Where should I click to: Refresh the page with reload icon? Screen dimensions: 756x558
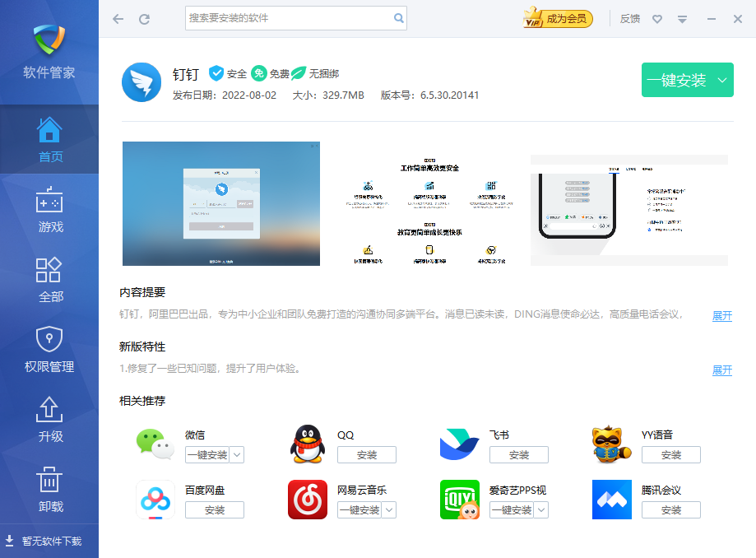click(x=144, y=19)
